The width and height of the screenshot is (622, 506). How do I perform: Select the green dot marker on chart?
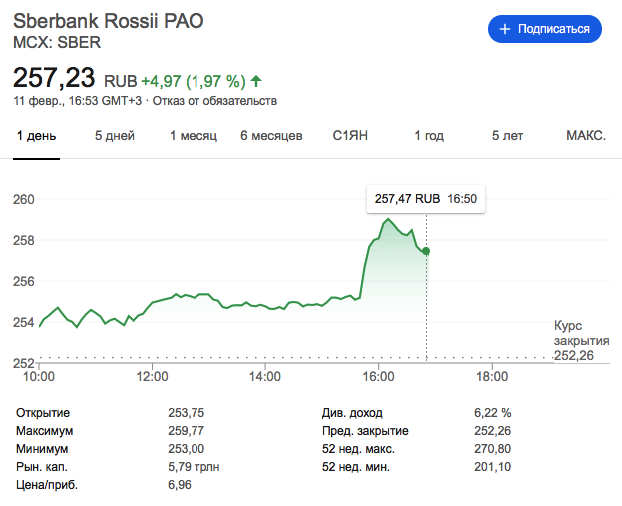coord(427,251)
